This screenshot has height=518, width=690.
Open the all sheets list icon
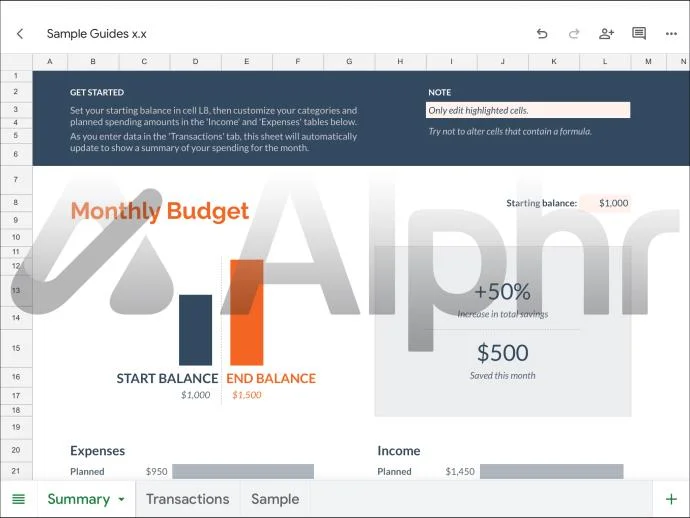pyautogui.click(x=18, y=499)
